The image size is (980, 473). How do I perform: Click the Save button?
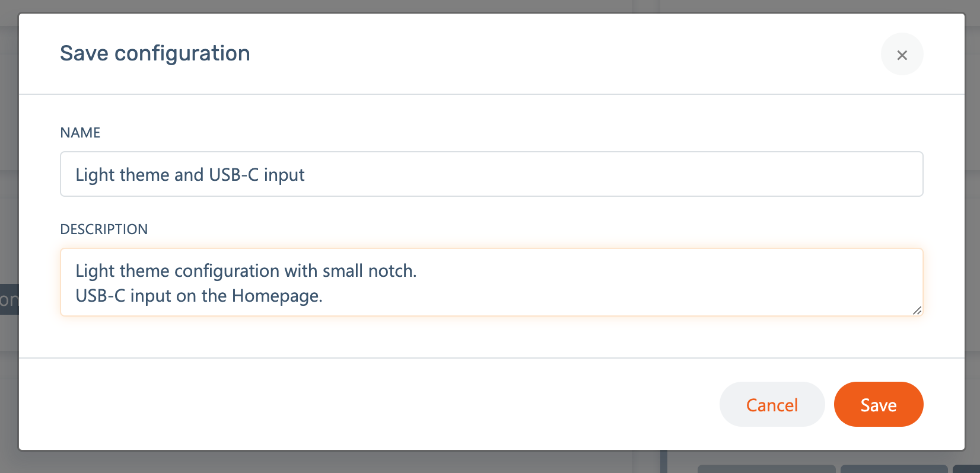[x=878, y=405]
